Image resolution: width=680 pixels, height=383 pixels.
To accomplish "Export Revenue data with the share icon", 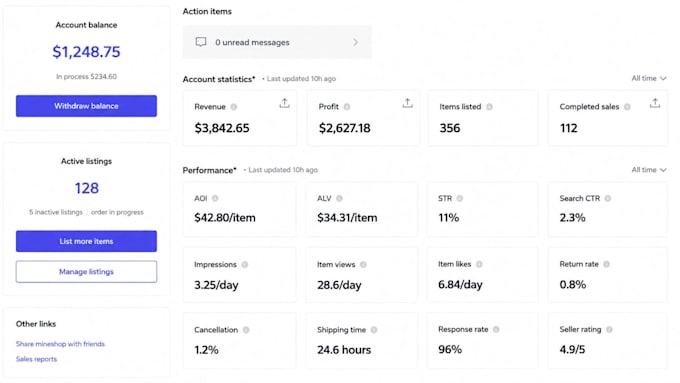I will tap(284, 103).
